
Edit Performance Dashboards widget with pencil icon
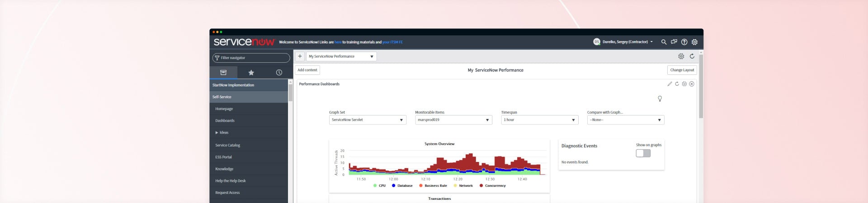(x=670, y=84)
